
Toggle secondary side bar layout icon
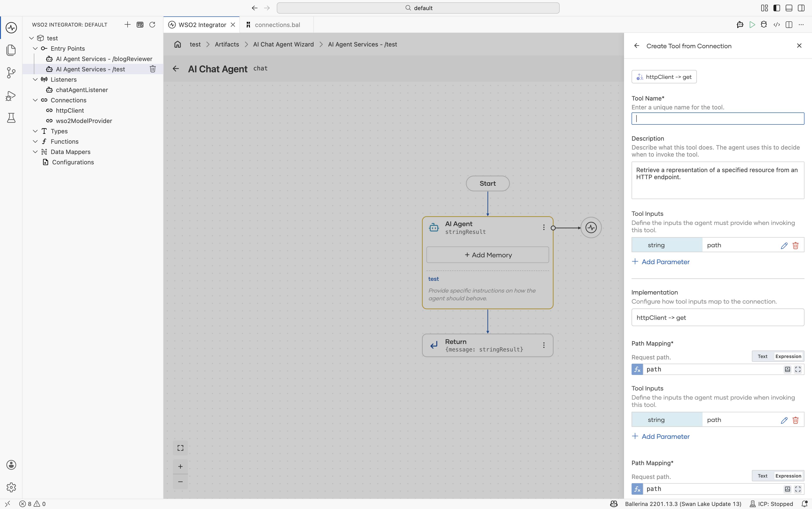[801, 8]
